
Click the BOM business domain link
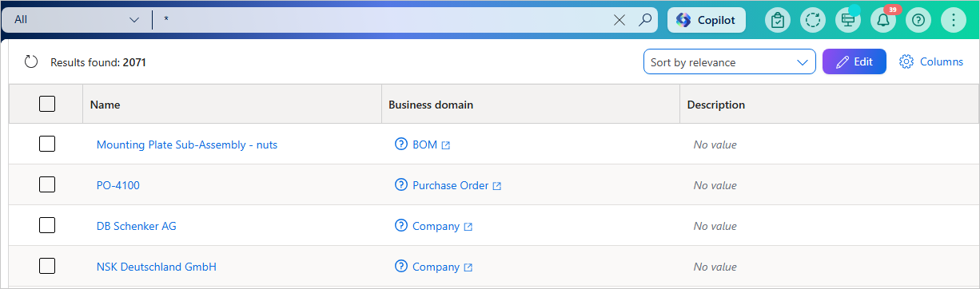pos(424,144)
